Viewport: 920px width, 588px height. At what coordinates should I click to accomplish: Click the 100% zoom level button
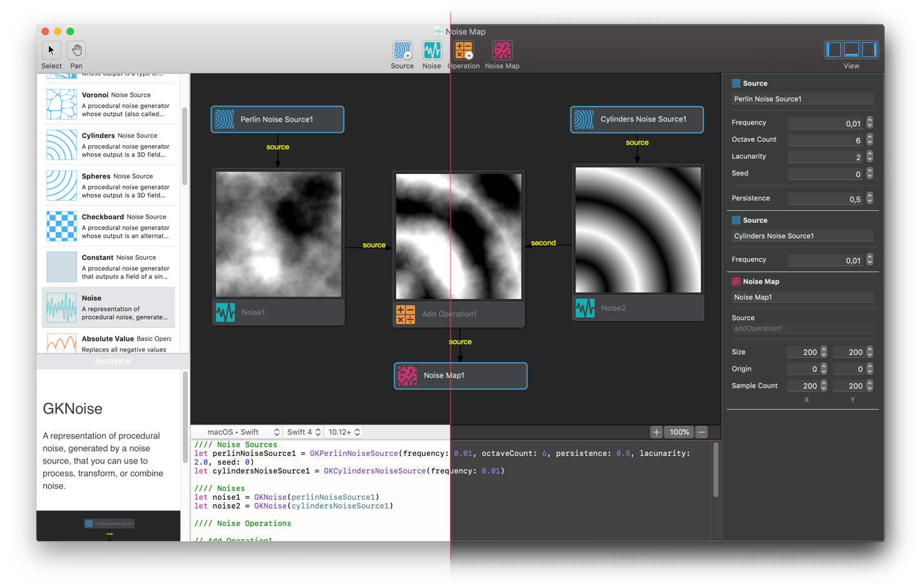679,432
